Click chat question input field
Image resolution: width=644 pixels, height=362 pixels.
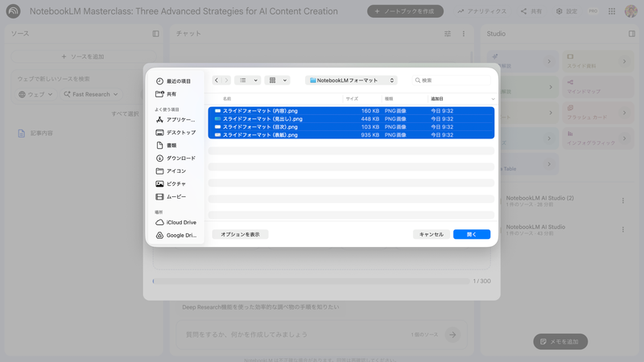point(295,335)
